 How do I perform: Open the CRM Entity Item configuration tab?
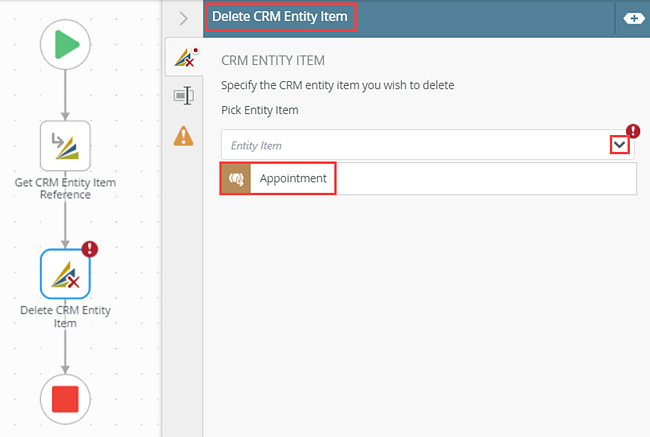click(184, 57)
